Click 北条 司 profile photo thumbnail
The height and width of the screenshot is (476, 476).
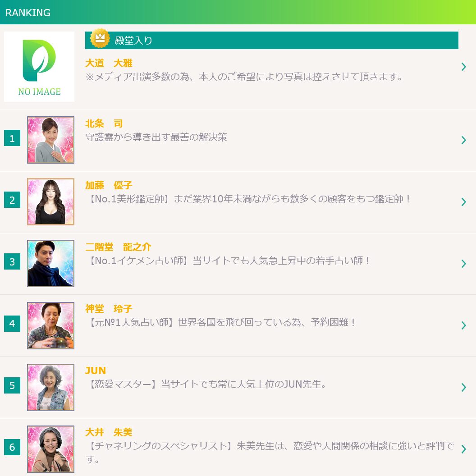click(50, 140)
